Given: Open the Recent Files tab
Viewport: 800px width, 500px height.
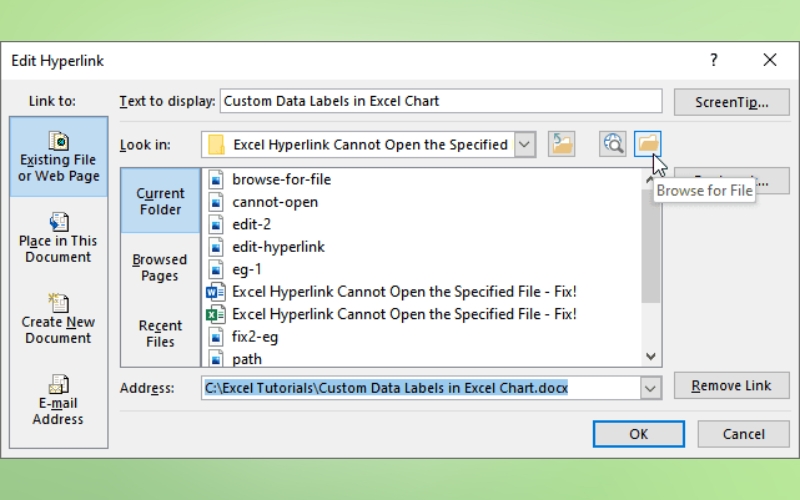Looking at the screenshot, I should [160, 333].
